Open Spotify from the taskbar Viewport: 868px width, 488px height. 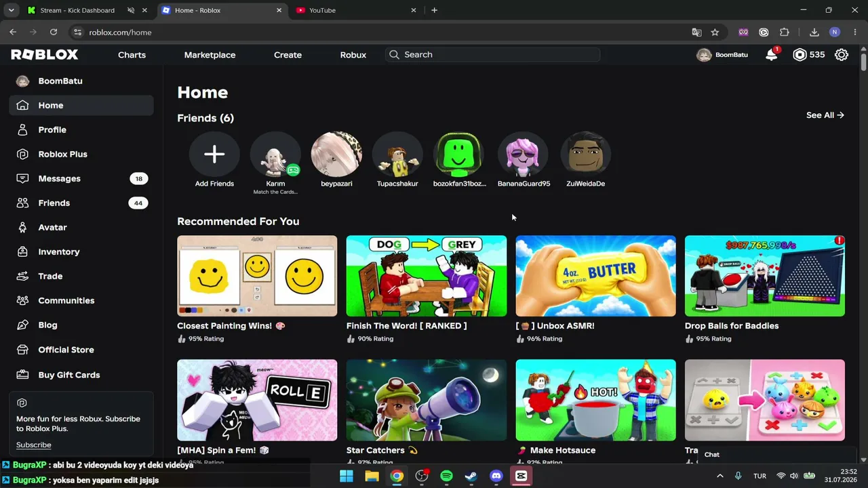pos(446,476)
